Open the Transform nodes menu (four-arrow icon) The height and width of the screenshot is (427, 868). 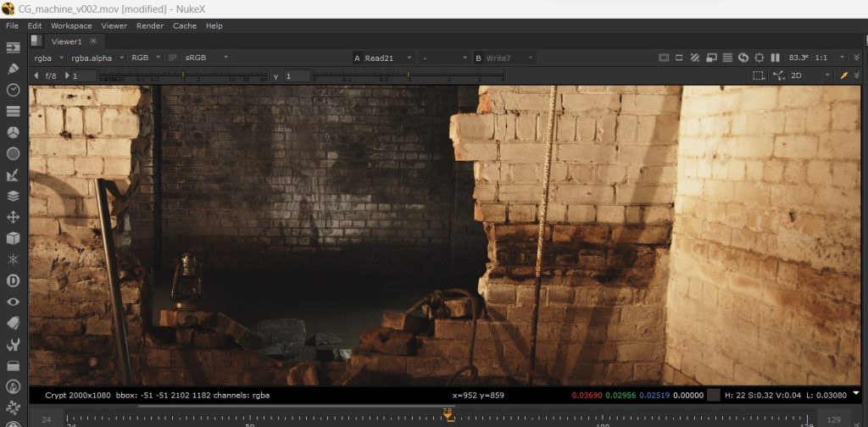[13, 217]
